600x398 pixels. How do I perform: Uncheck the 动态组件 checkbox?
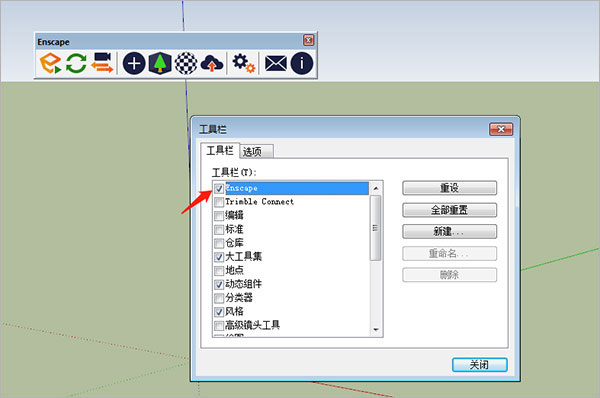tap(219, 284)
